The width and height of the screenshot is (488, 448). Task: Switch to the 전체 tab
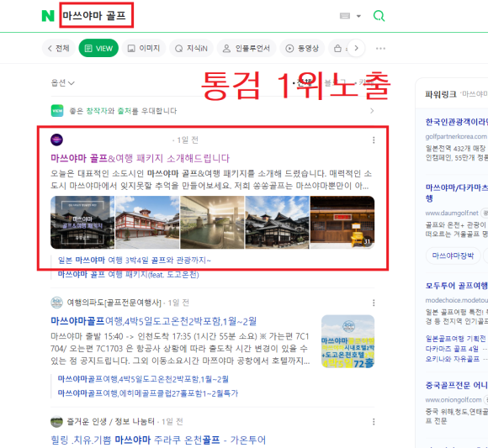(x=59, y=48)
